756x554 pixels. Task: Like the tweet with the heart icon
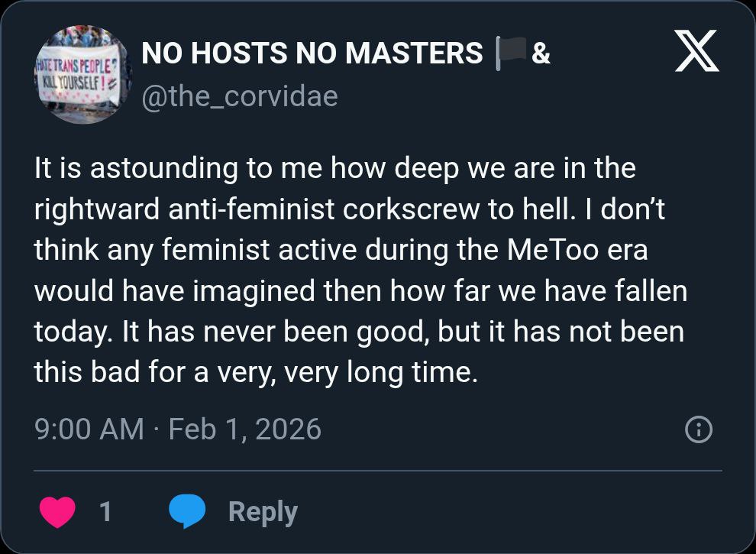[x=57, y=511]
